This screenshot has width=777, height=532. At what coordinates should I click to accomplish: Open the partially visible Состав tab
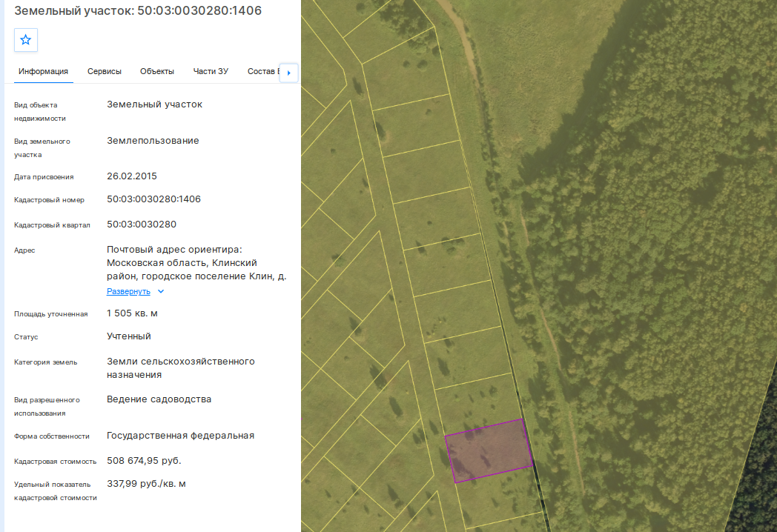[x=262, y=71]
